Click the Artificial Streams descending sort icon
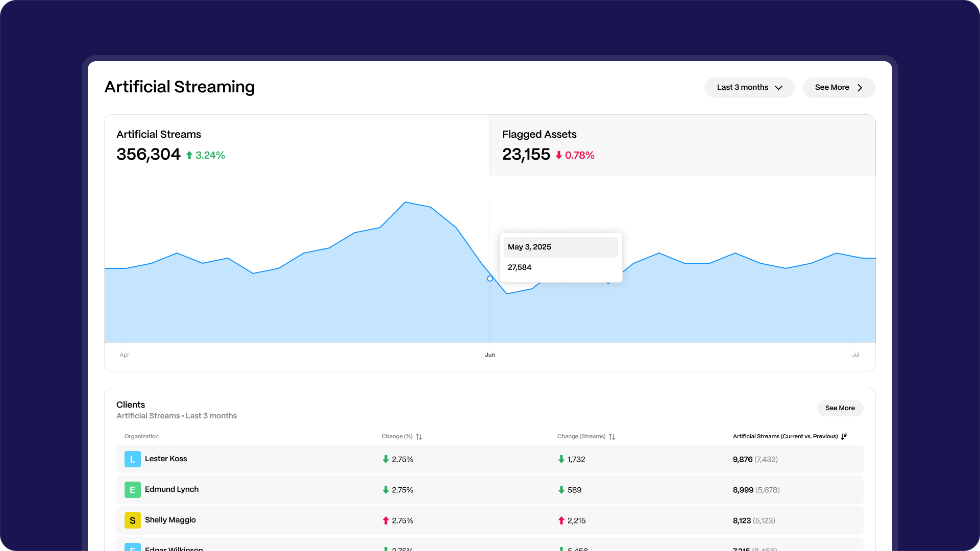Image resolution: width=980 pixels, height=551 pixels. click(x=844, y=436)
